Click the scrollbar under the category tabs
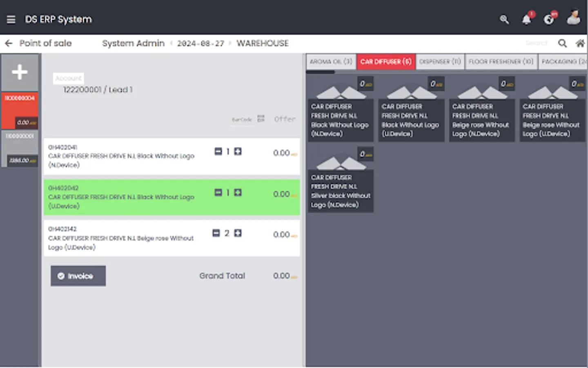The image size is (588, 368). click(x=321, y=72)
